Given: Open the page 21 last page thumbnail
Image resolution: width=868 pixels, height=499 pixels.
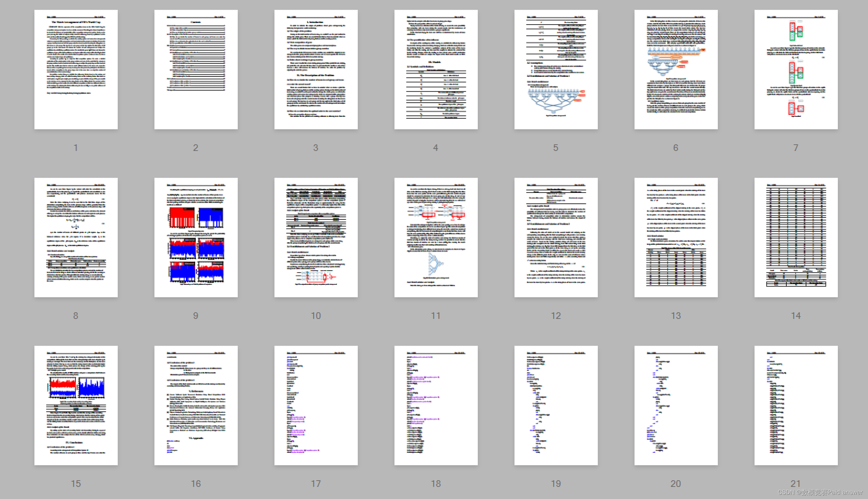Looking at the screenshot, I should [x=796, y=405].
